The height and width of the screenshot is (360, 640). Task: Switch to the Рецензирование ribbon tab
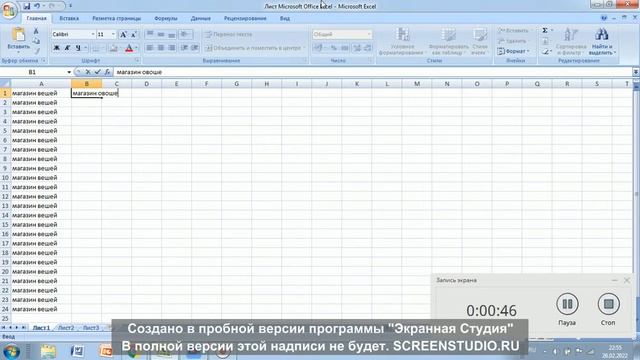coord(245,18)
